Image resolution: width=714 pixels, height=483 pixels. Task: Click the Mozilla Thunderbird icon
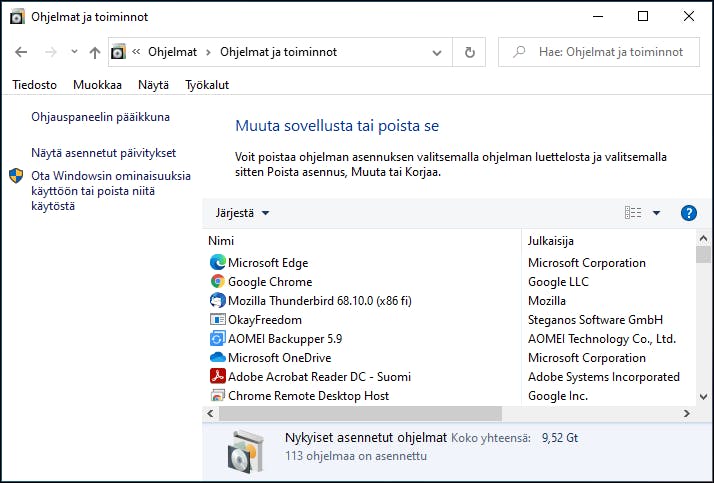point(218,300)
